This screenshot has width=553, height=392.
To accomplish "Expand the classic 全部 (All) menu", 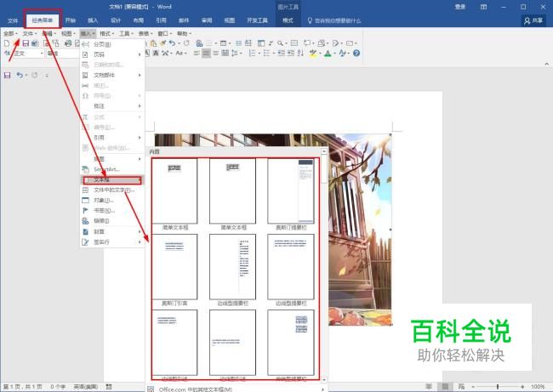I will point(10,33).
